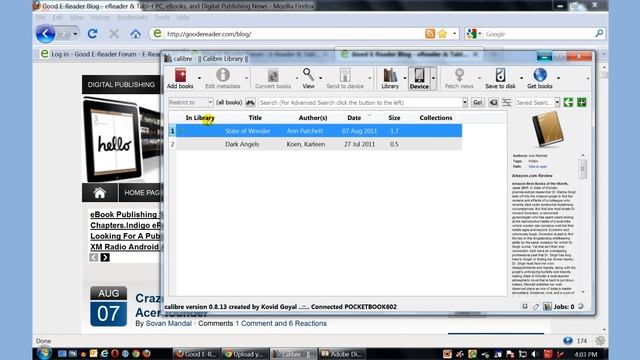Screen dimensions: 640x360
Task: Click the home icon on Good E-Reader page
Action: coord(99,193)
